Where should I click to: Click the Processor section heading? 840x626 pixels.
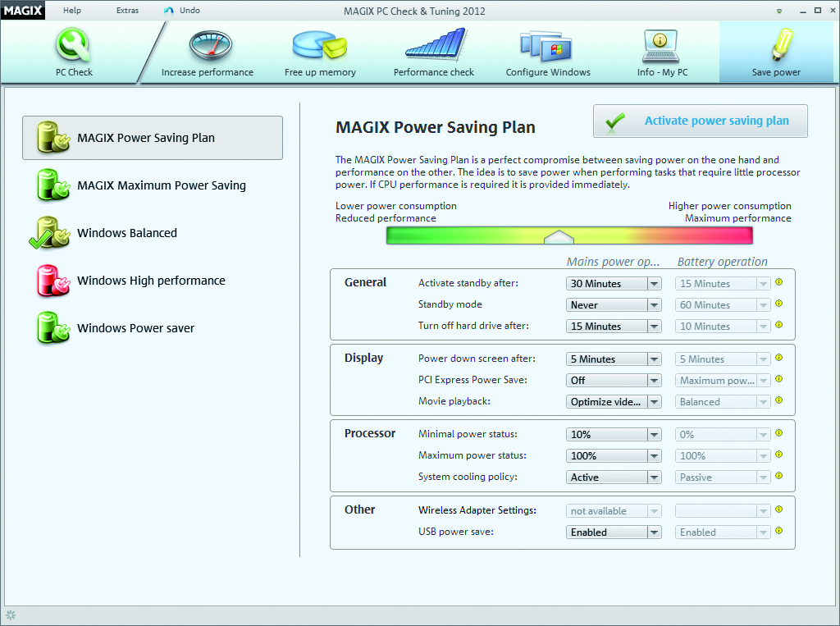click(370, 433)
